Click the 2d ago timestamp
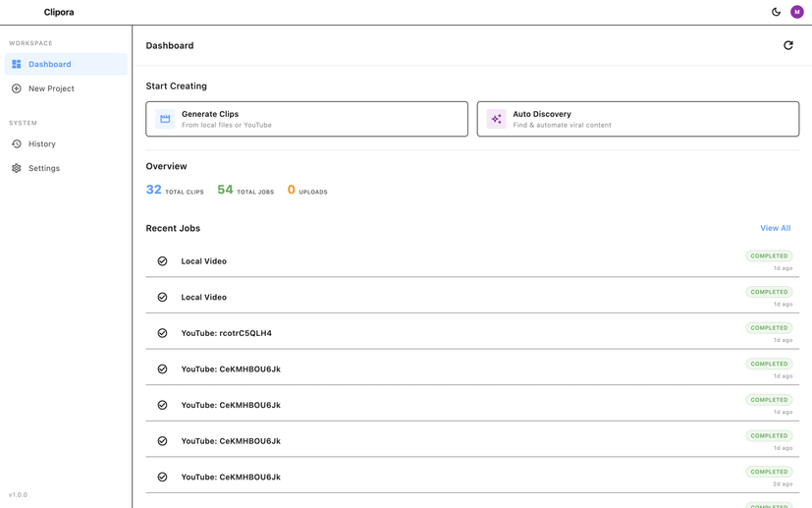The image size is (812, 508). (783, 484)
